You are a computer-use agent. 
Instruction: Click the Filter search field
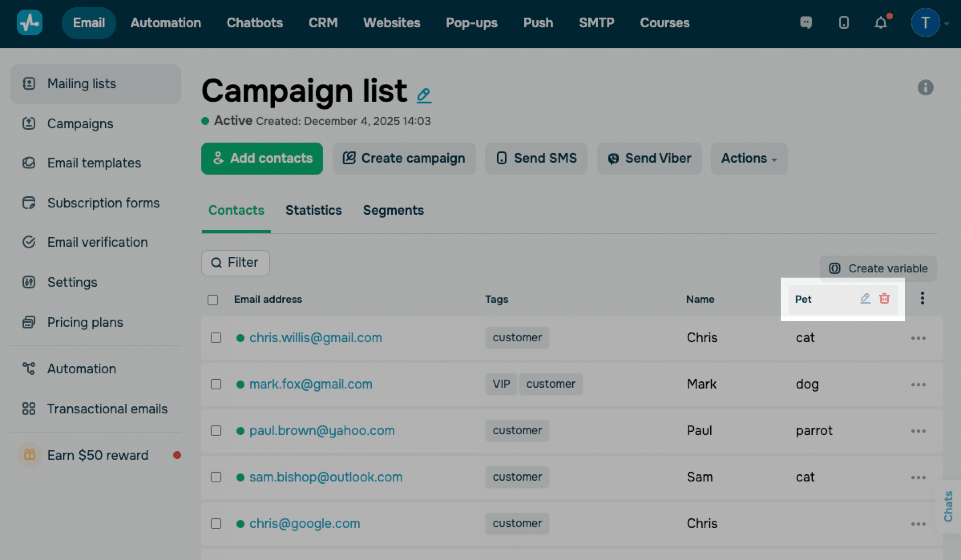point(235,263)
